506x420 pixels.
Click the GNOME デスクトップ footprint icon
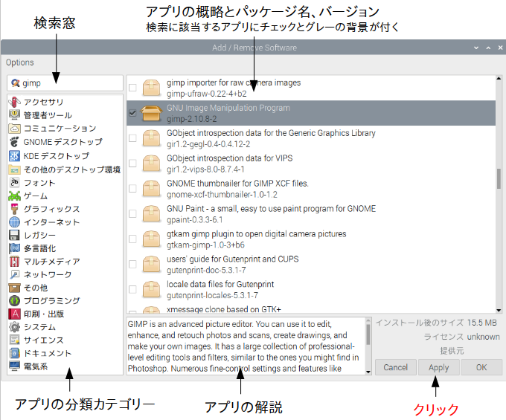pyautogui.click(x=15, y=142)
